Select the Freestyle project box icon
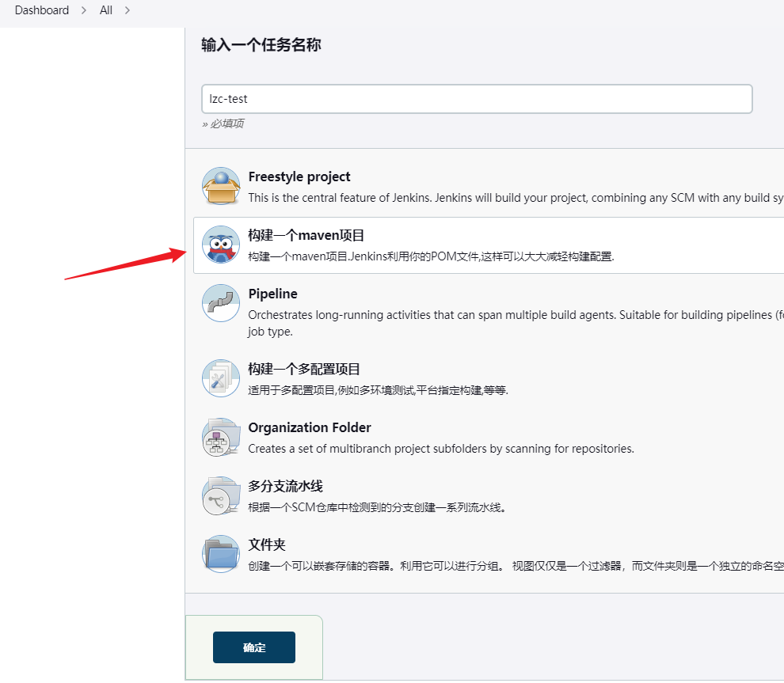Viewport: 784px width, 683px height. tap(221, 186)
